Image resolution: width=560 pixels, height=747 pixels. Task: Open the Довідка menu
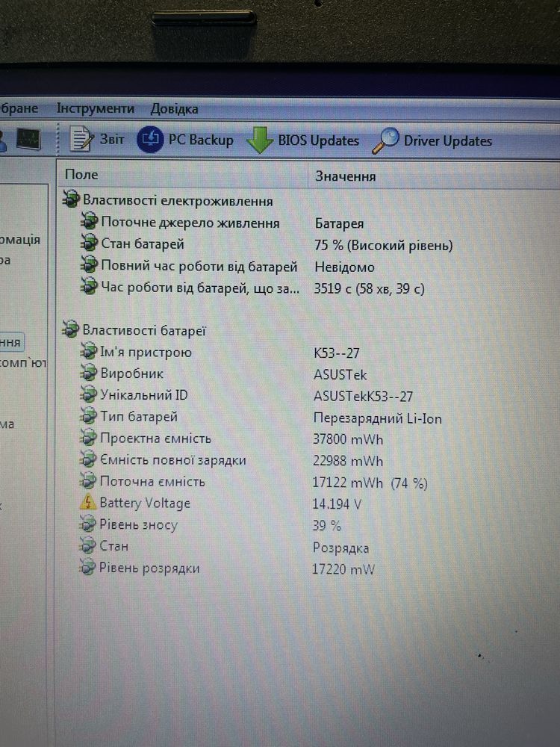point(174,109)
